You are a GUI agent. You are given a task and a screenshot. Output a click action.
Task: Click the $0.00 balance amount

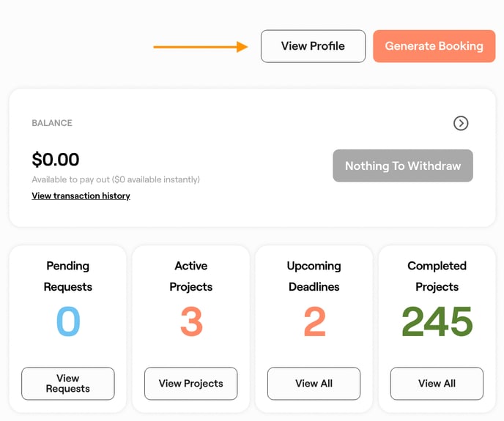tap(56, 160)
